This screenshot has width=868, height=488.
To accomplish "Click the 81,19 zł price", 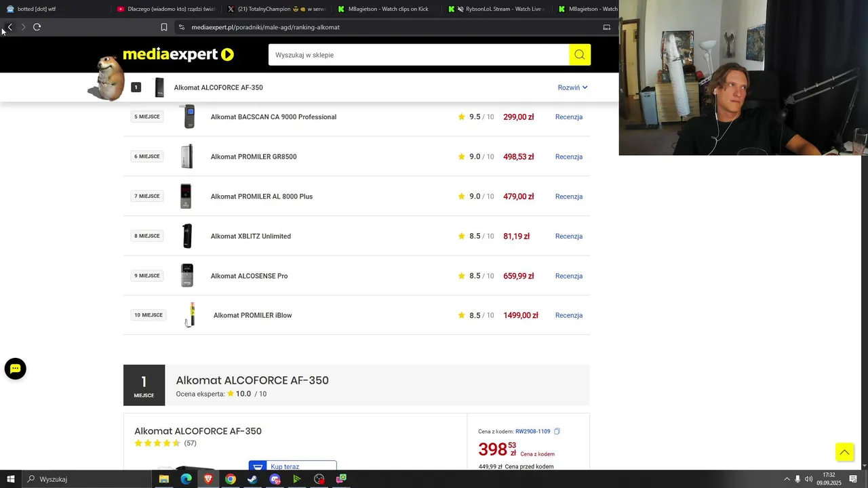I will point(516,236).
